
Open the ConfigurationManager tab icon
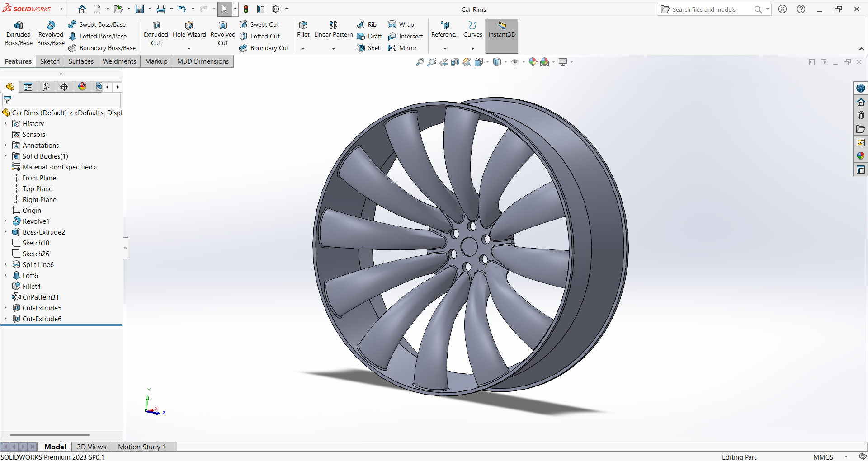[46, 87]
